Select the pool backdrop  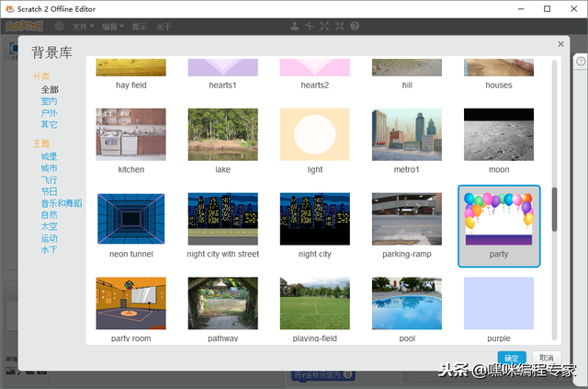click(x=407, y=310)
